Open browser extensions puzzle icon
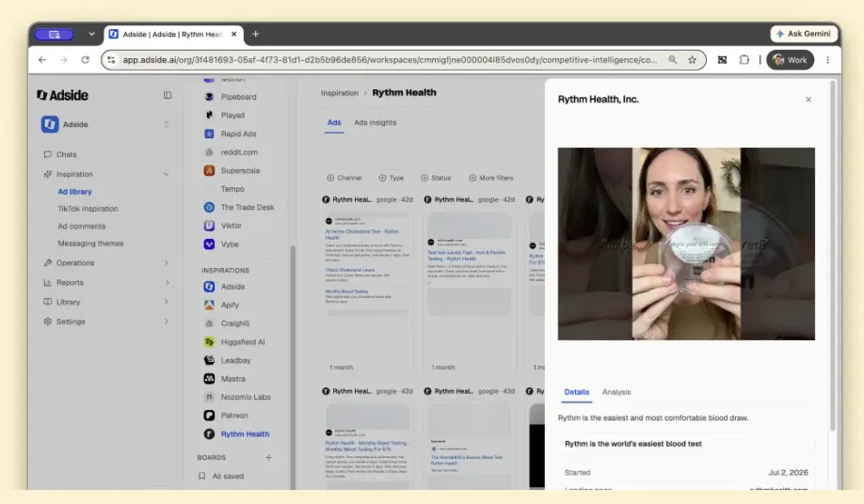 [x=744, y=60]
